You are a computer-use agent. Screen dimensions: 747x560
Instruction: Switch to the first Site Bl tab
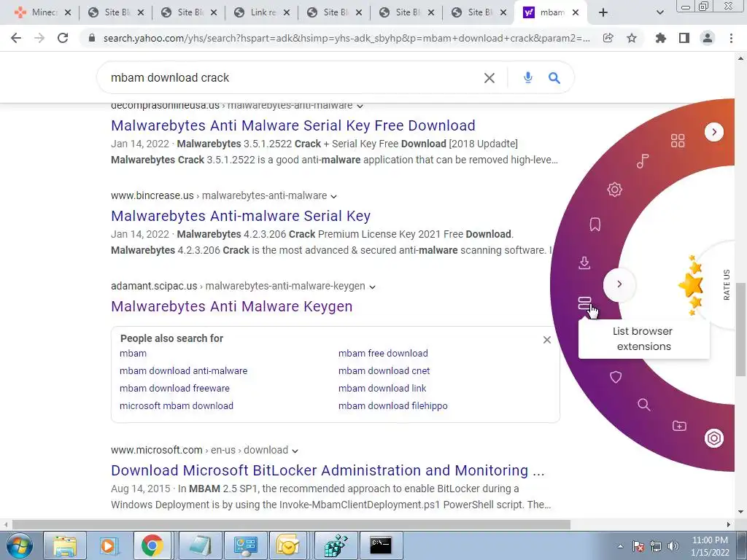(x=117, y=12)
